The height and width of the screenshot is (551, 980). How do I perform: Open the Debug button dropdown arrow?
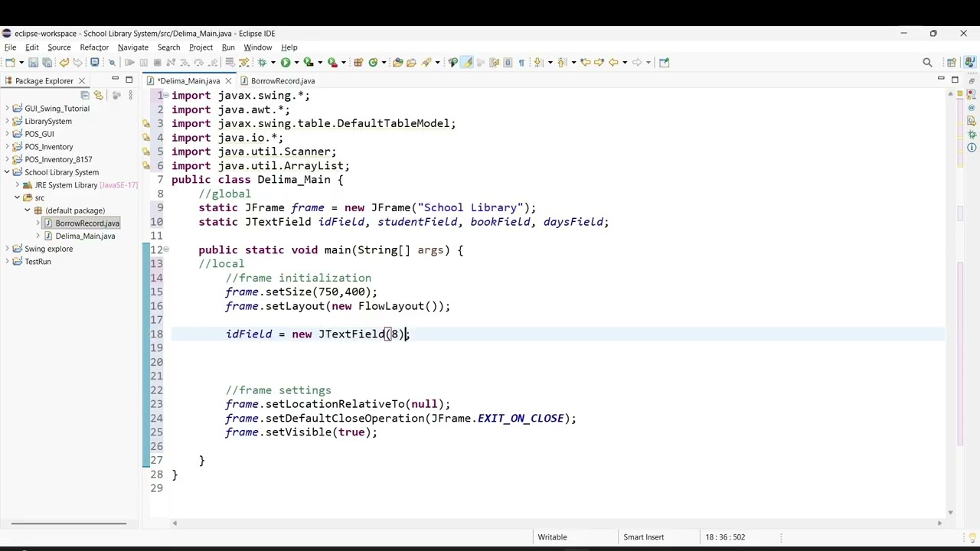(x=273, y=62)
